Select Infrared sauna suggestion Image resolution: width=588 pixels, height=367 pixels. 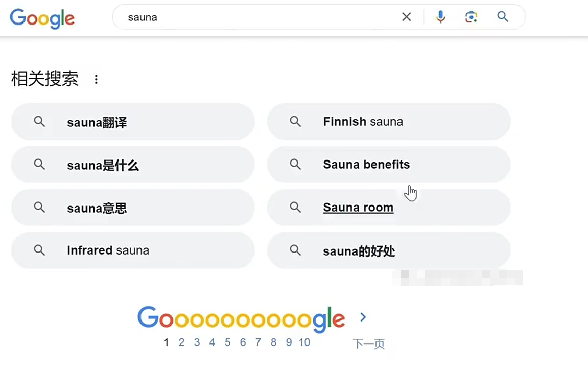click(x=133, y=250)
